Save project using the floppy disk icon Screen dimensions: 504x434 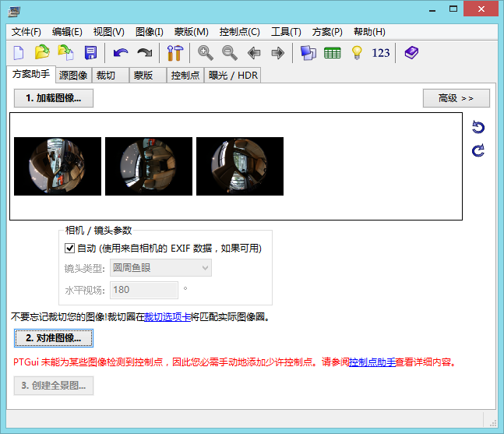point(90,53)
